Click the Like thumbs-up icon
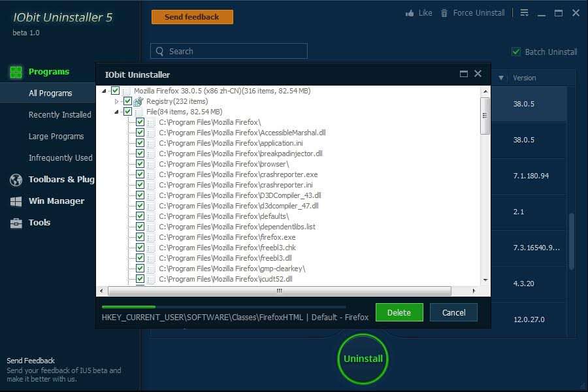The width and height of the screenshot is (588, 392). 410,13
